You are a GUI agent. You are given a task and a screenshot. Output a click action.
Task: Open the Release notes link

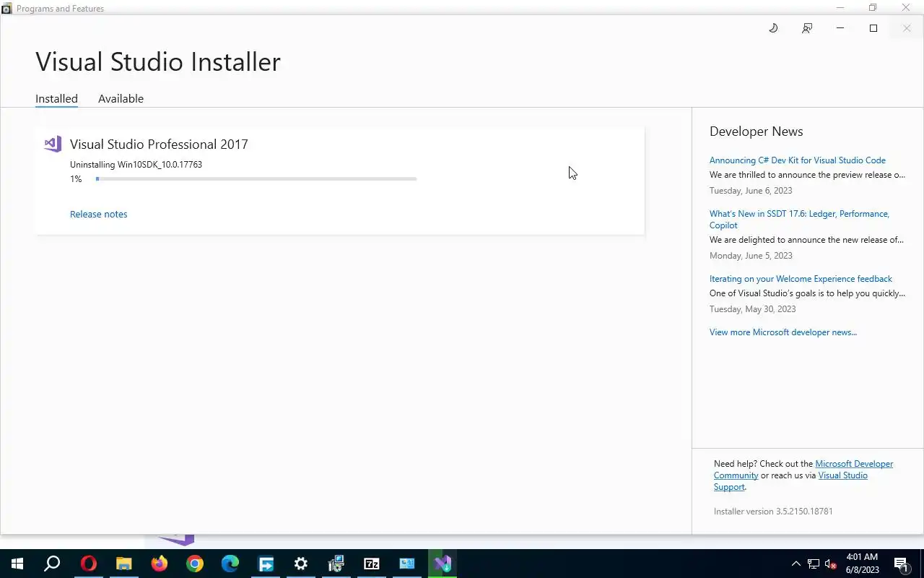98,214
